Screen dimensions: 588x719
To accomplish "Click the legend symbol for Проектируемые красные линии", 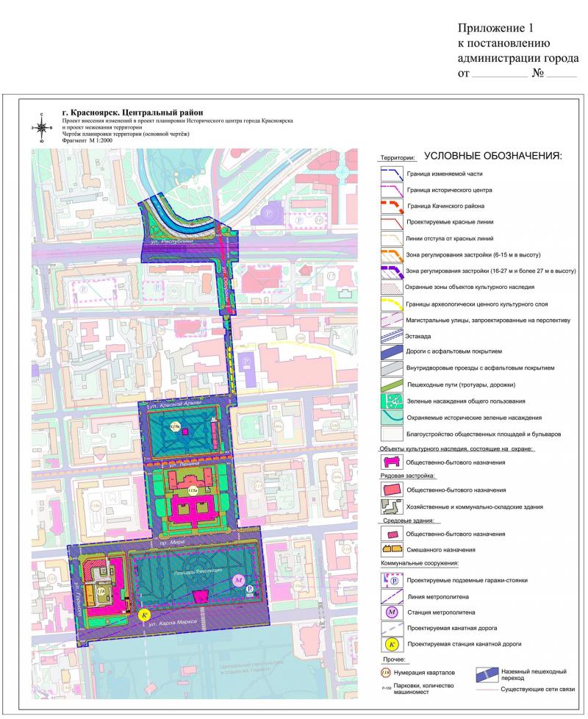I will [392, 222].
